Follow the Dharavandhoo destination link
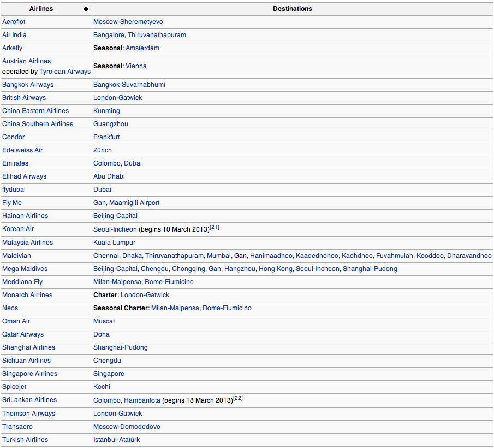The width and height of the screenshot is (494, 448). pyautogui.click(x=469, y=256)
